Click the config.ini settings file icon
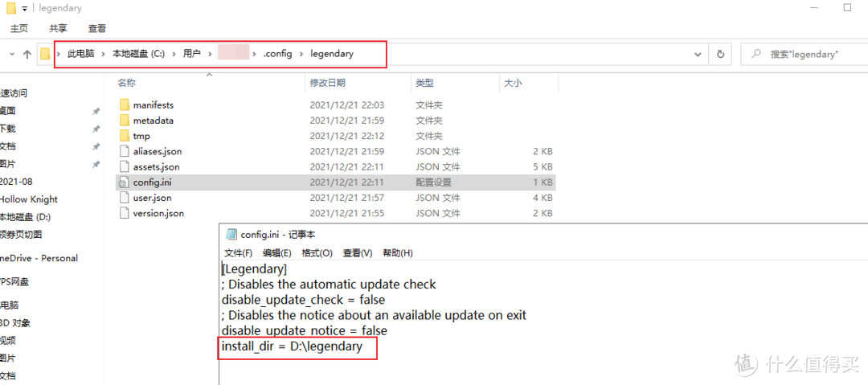This screenshot has height=385, width=868. (124, 182)
